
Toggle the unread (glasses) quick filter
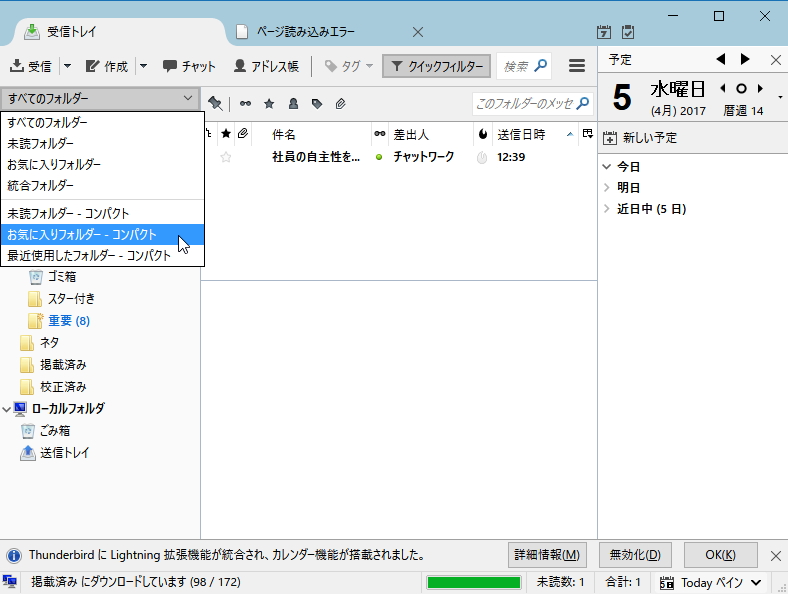tap(245, 104)
